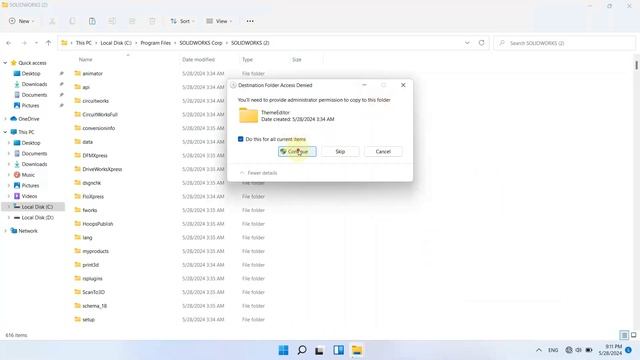Expand address bar history dropdown

[x=467, y=43]
